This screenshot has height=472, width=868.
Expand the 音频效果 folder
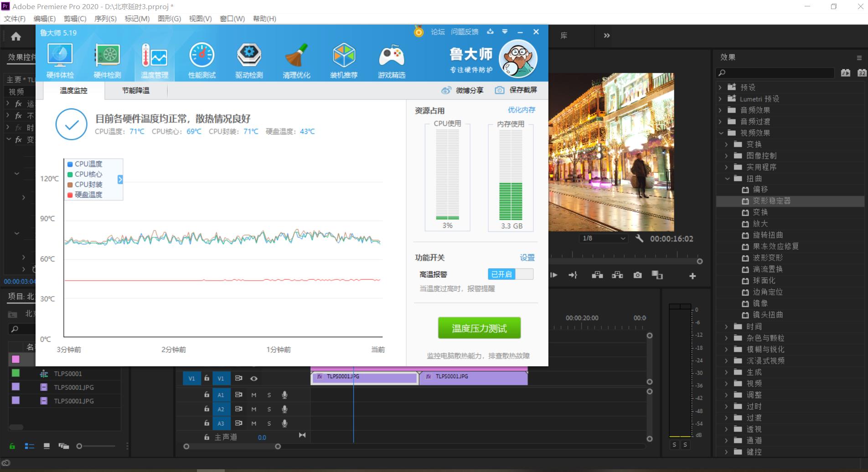click(x=720, y=110)
